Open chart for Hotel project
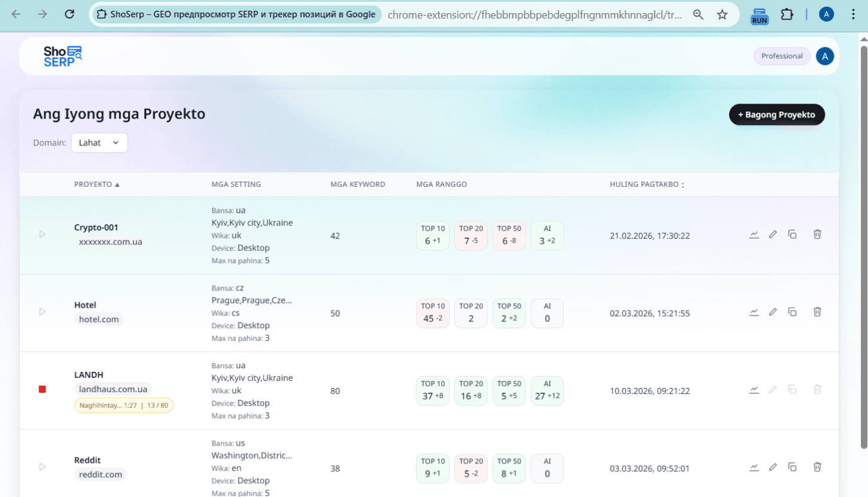 (754, 312)
